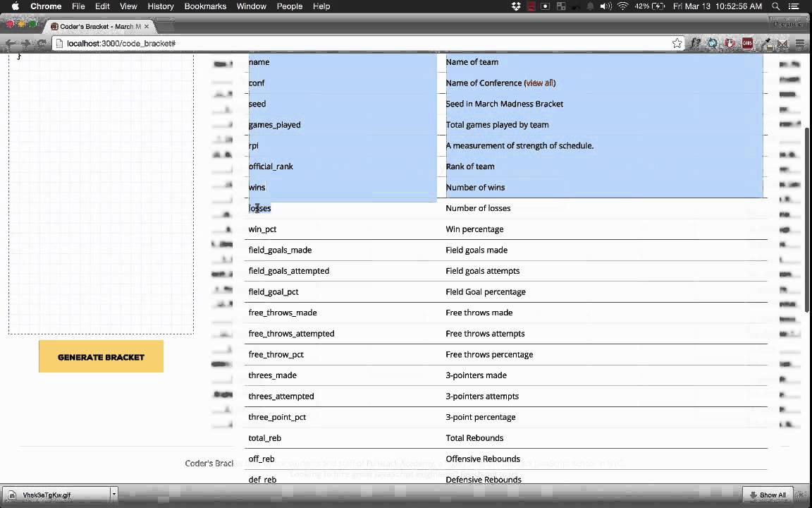This screenshot has width=812, height=508.
Task: Click the Apple menu icon
Action: 15,6
